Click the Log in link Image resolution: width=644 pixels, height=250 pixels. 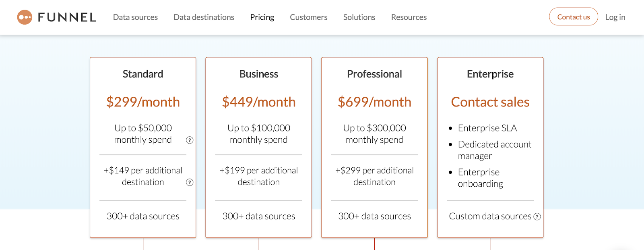[x=615, y=17]
